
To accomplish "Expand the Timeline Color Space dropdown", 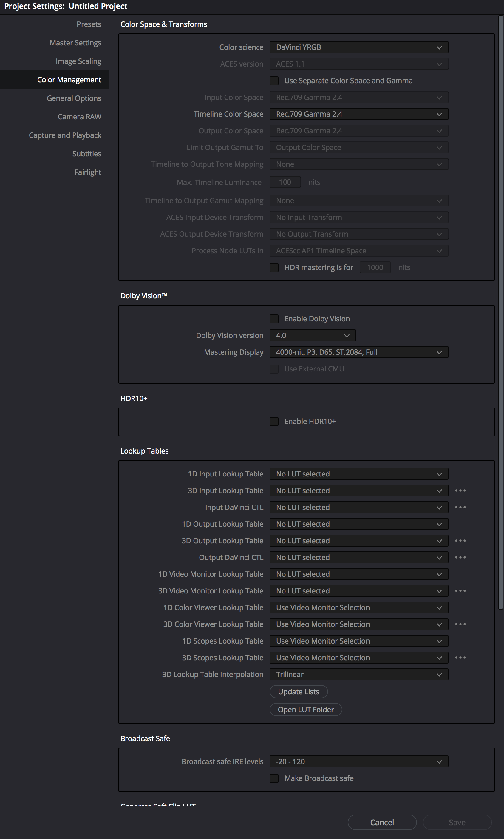I will (x=359, y=114).
